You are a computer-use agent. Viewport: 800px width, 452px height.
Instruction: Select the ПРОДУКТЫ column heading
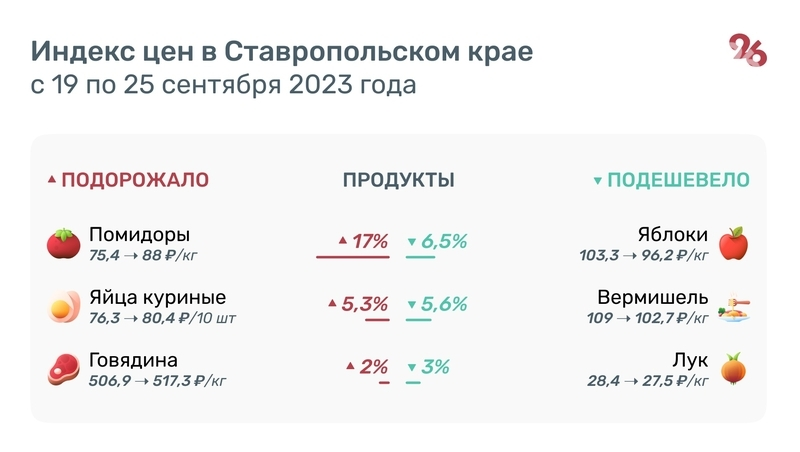tap(399, 180)
